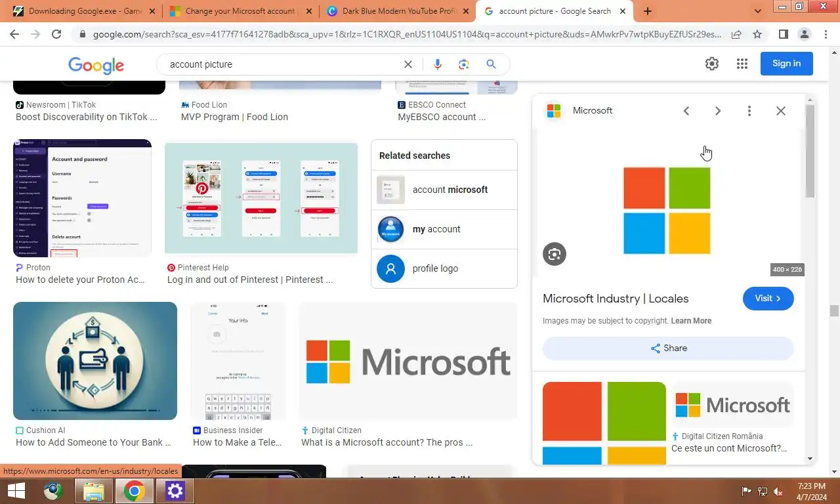
Task: Open the tab search chevron
Action: tap(758, 11)
